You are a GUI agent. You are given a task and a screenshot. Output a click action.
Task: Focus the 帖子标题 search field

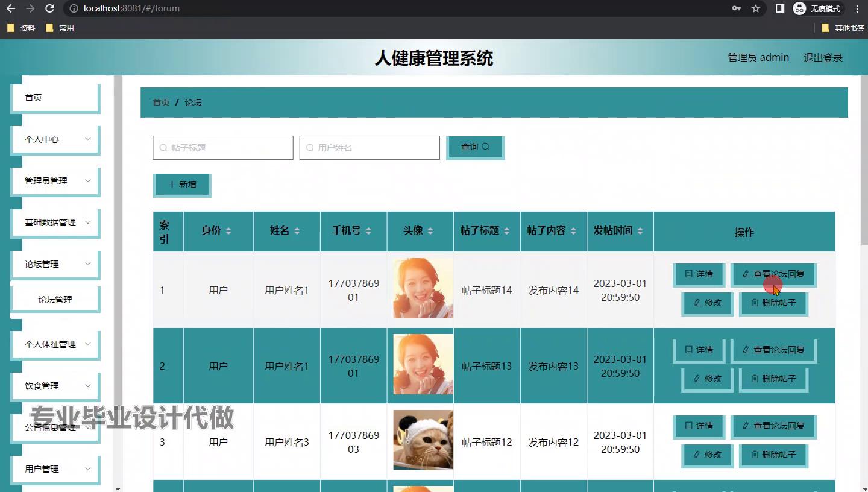point(223,148)
